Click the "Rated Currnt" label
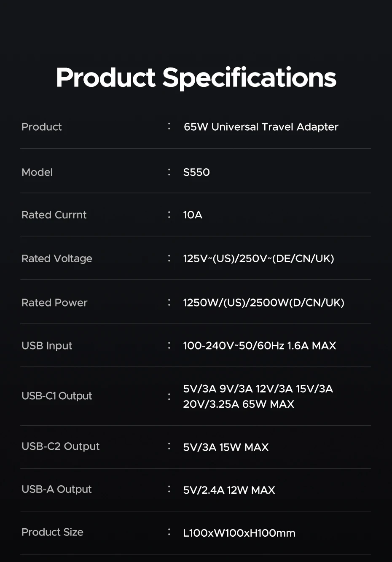Viewport: 392px width, 562px height. tap(54, 215)
